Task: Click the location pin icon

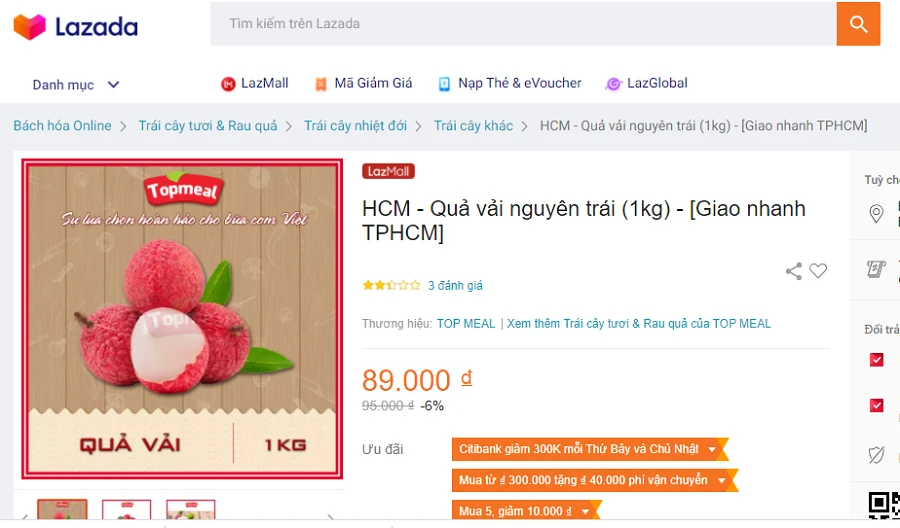Action: 876,214
